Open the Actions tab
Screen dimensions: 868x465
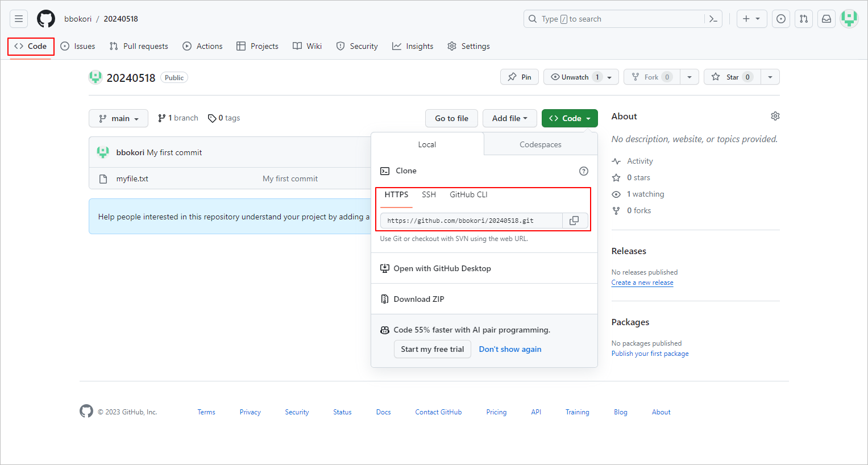[202, 46]
